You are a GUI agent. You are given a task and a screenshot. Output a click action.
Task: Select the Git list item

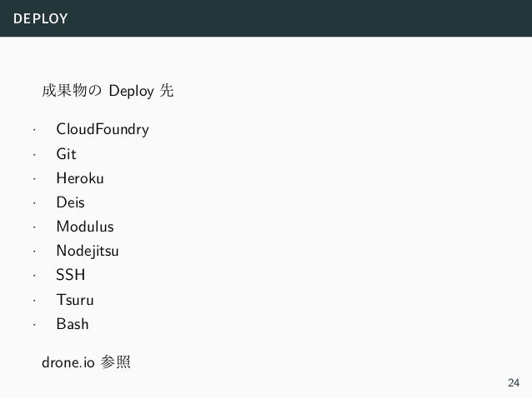pos(66,154)
